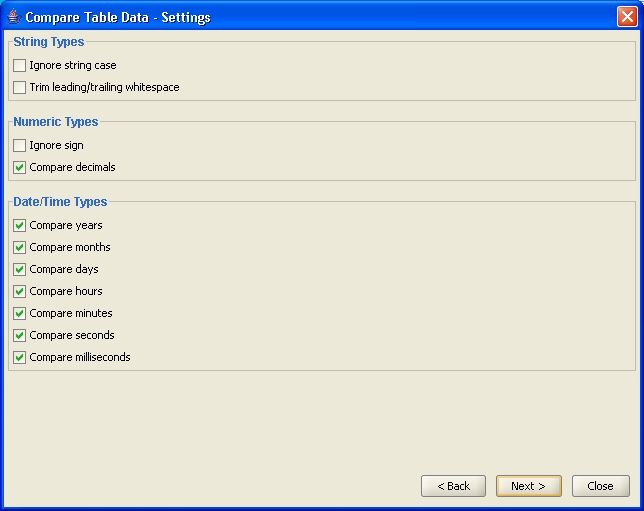Close the dialog with red X button
Image resolution: width=644 pixels, height=511 pixels.
627,17
